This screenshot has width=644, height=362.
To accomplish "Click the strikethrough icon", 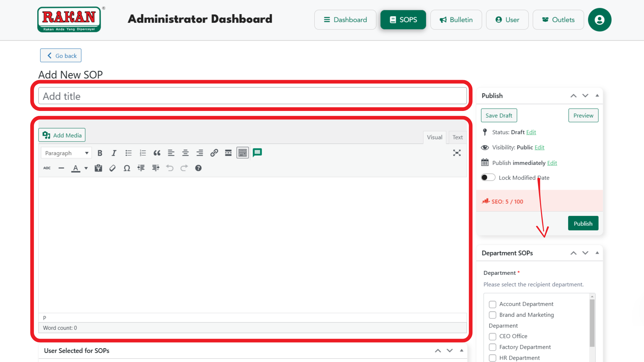I will point(47,168).
